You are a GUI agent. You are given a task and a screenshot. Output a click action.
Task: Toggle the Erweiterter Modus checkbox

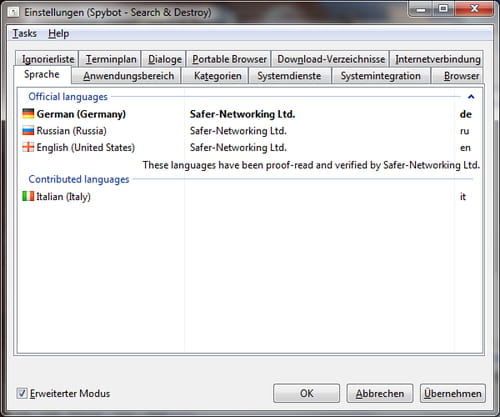click(22, 393)
